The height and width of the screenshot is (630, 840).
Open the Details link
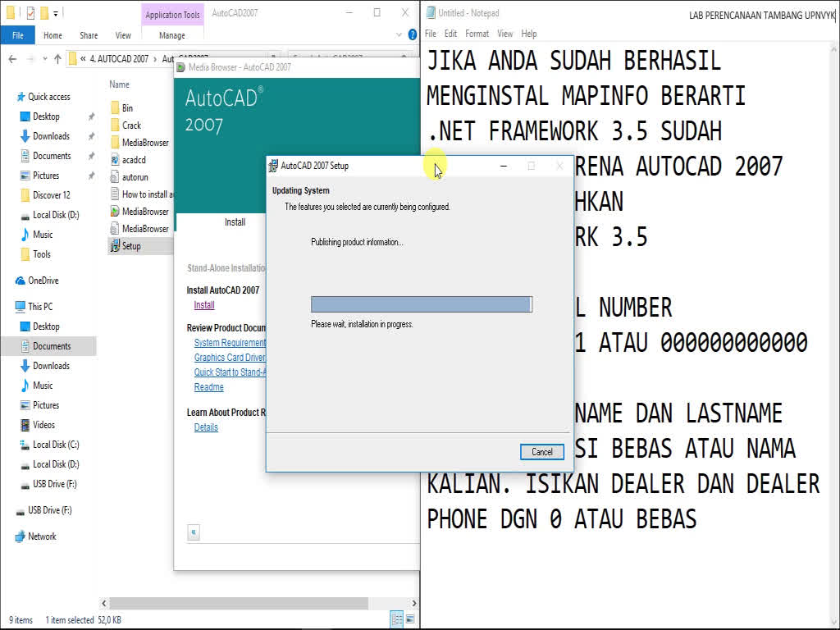[x=206, y=427]
